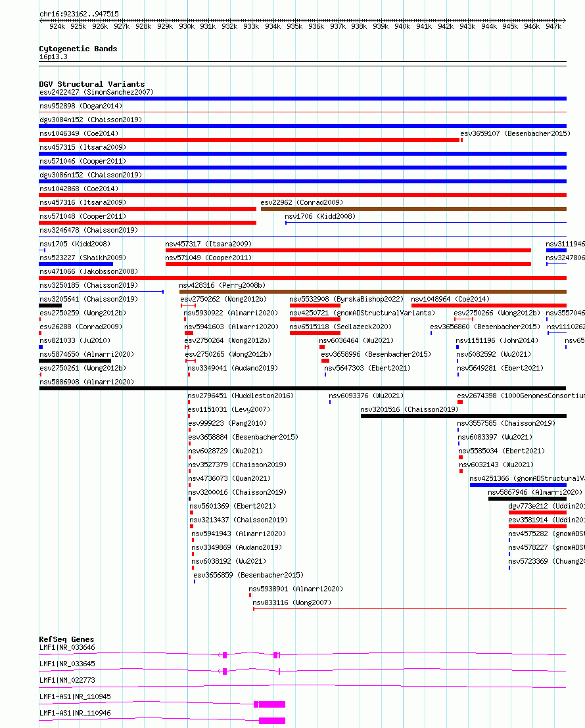
Task: Click esv2750262 (Wong2012b) label
Action: coord(223,299)
